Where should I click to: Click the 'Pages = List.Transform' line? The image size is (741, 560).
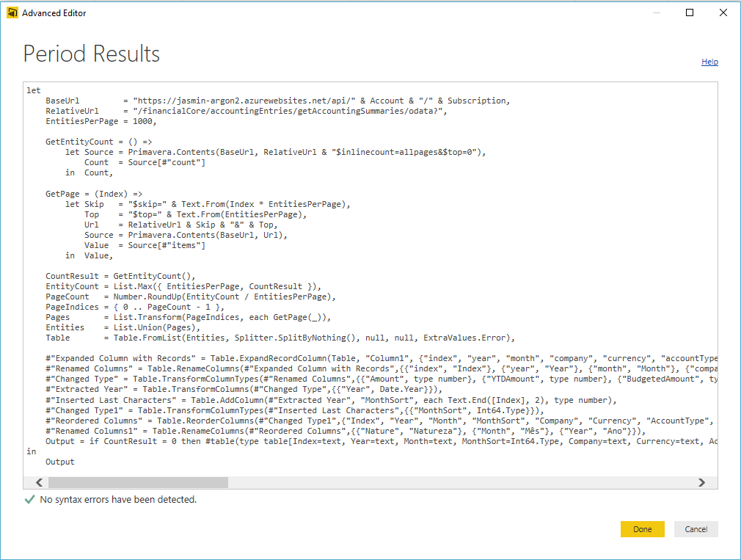188,318
